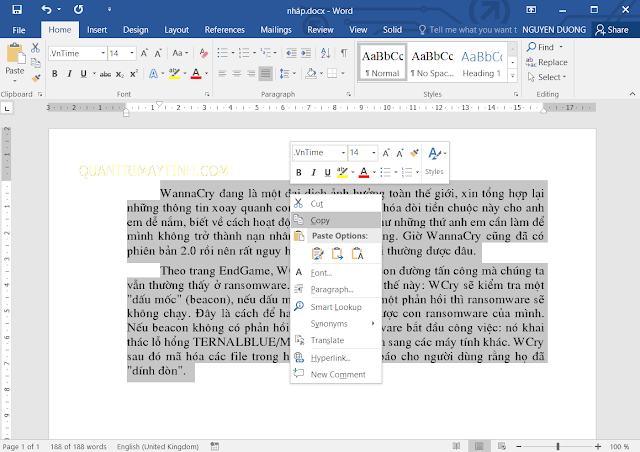This screenshot has width=640, height=452.
Task: Open the Change Case dropdown
Action: [x=180, y=53]
